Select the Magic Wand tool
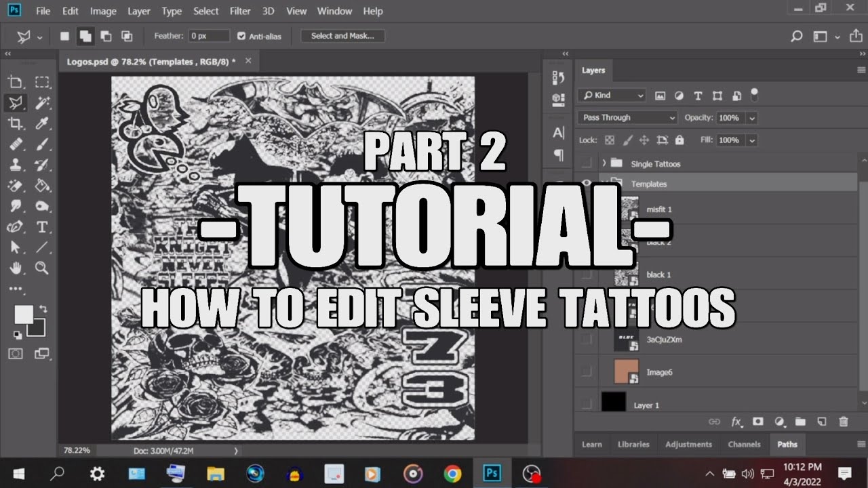 click(x=42, y=102)
